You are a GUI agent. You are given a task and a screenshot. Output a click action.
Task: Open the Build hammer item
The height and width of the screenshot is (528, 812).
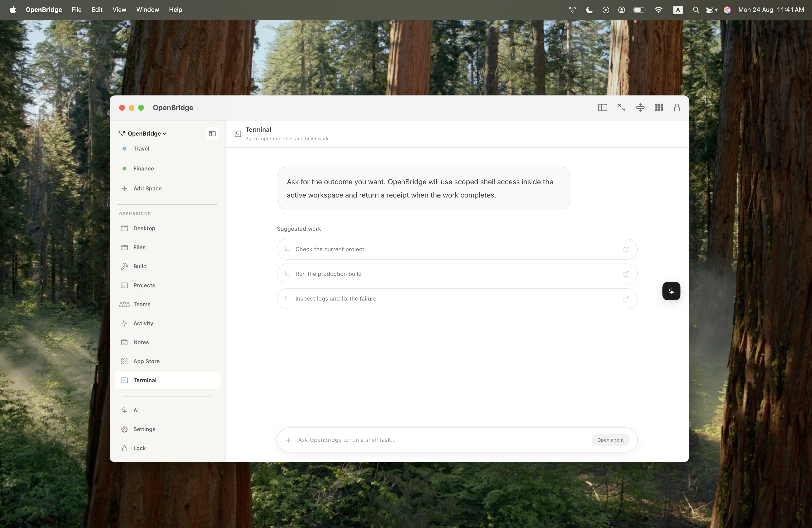tap(167, 266)
